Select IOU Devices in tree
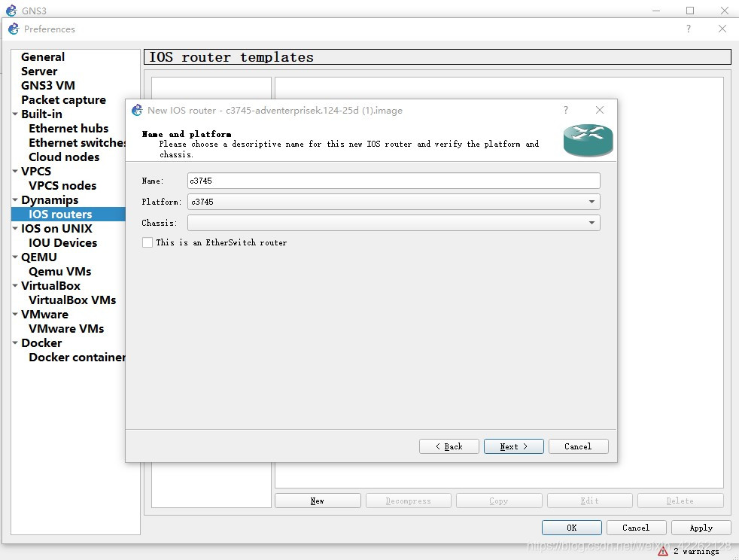This screenshot has height=560, width=739. [62, 243]
